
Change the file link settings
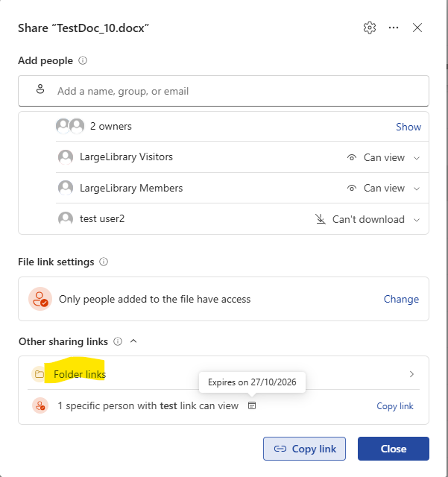(401, 299)
